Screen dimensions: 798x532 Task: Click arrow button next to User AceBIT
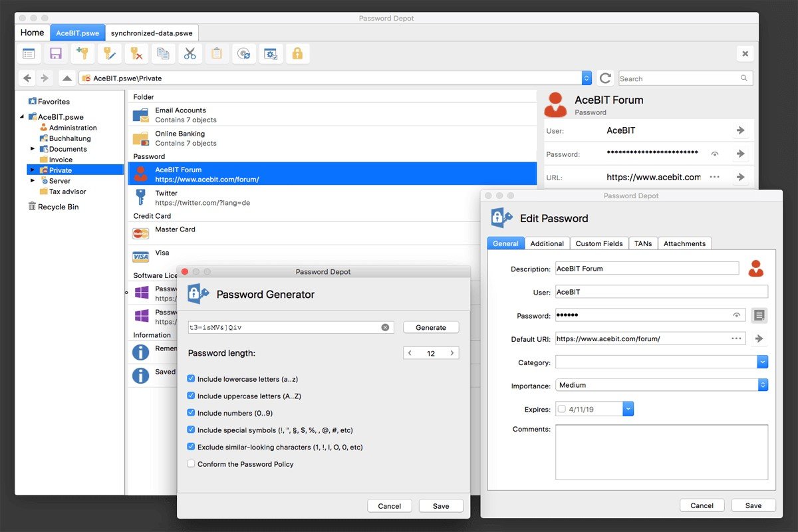[x=740, y=130]
